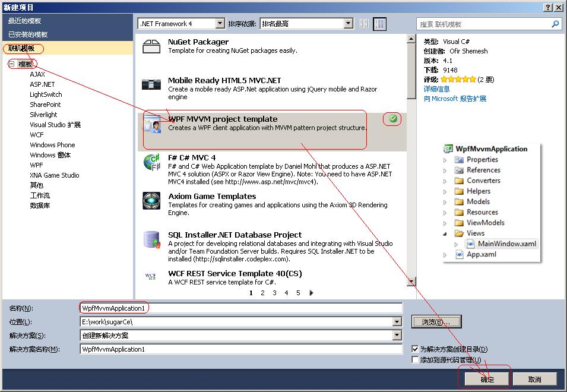Click the help question mark button
Image resolution: width=567 pixels, height=392 pixels.
point(548,7)
